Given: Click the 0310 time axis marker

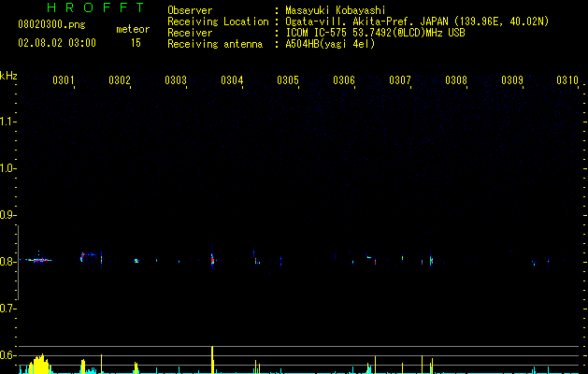Looking at the screenshot, I should tap(567, 80).
